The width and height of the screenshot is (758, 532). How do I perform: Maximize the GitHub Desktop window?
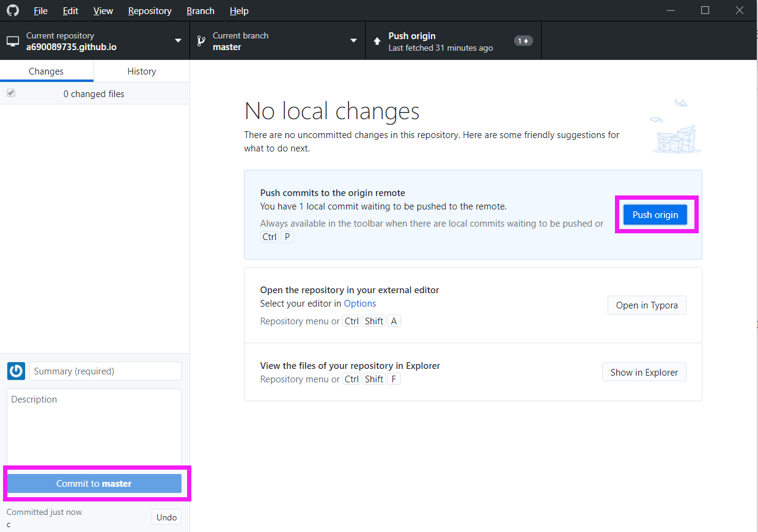tap(705, 10)
